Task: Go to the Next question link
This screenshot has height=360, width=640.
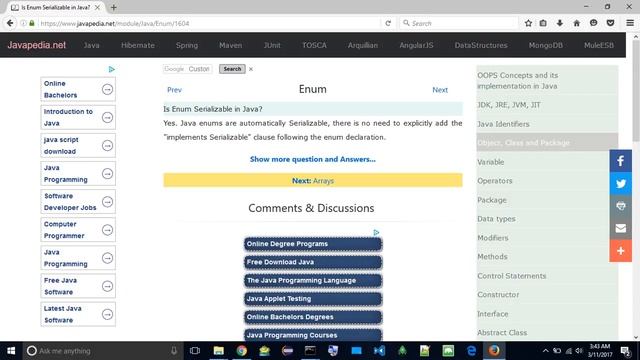Action: (440, 90)
